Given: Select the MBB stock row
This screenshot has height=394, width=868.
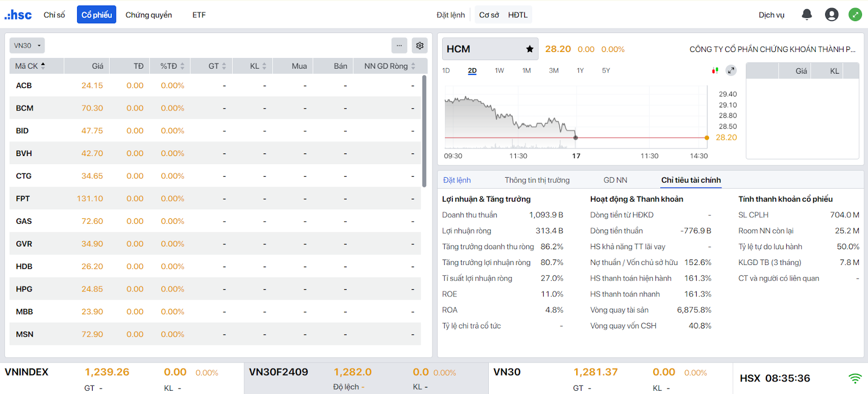Looking at the screenshot, I should [x=215, y=312].
